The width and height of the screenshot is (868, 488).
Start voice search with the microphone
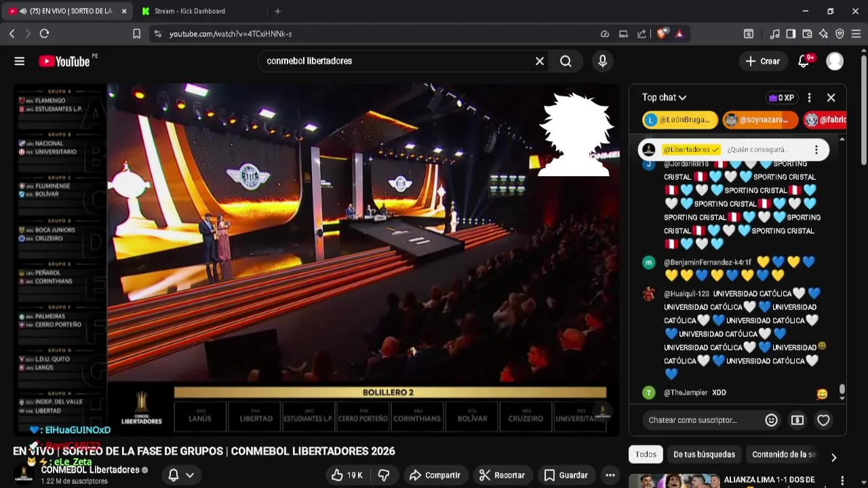point(602,61)
